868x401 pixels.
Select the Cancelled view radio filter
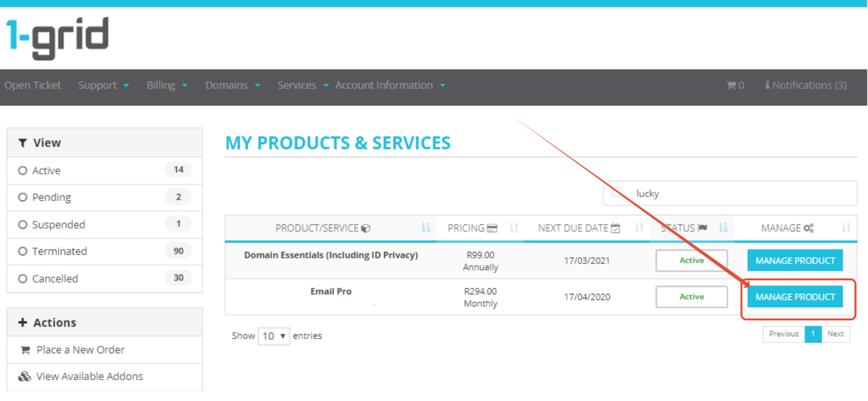22,278
